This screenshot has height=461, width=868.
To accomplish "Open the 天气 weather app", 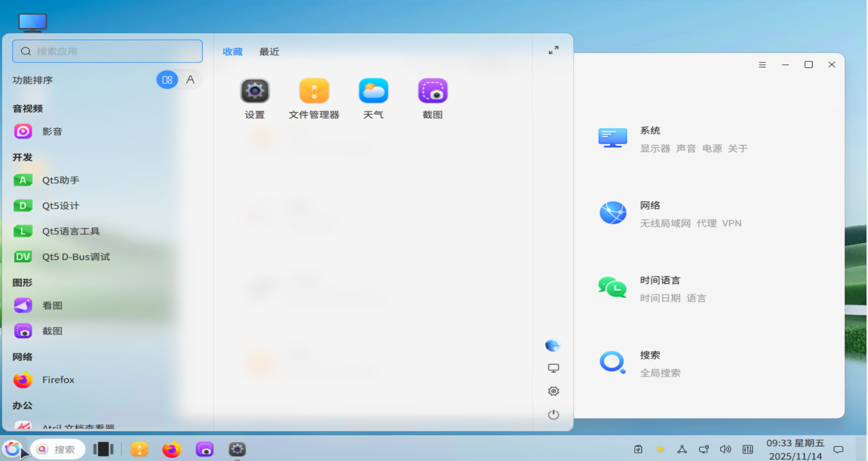I will [373, 91].
